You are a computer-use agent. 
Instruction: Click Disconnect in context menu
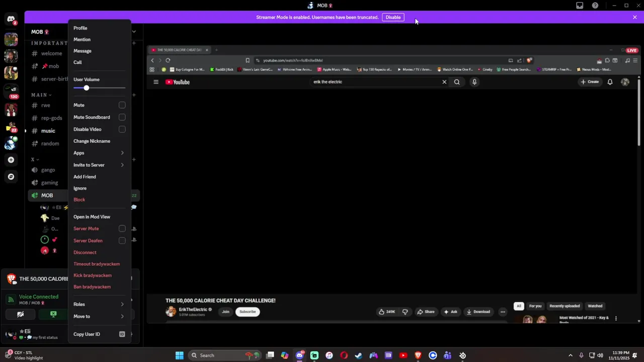pos(85,252)
